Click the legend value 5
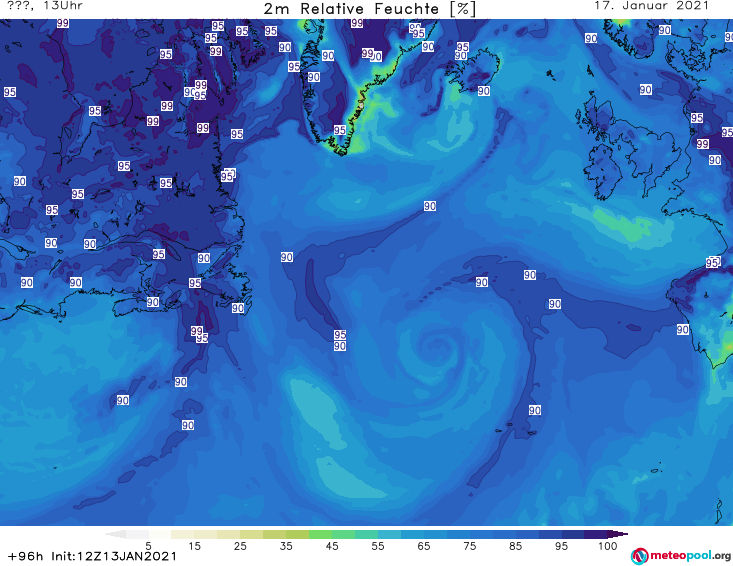This screenshot has width=733, height=566. tap(148, 546)
